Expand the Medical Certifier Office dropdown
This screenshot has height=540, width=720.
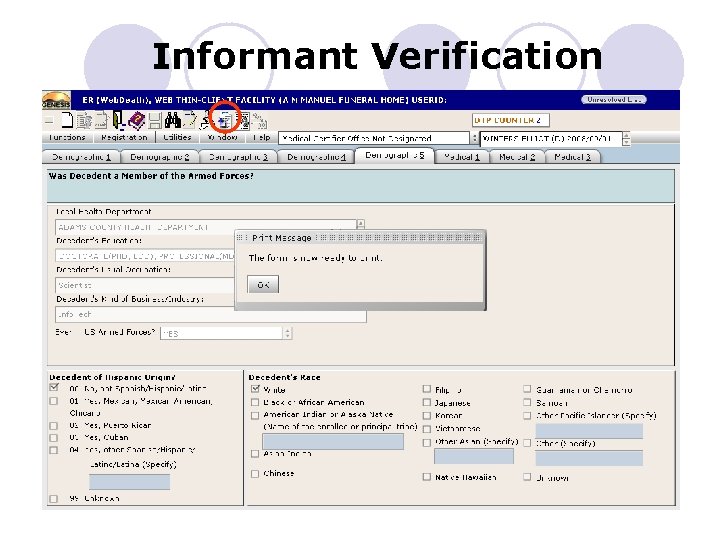(x=474, y=138)
